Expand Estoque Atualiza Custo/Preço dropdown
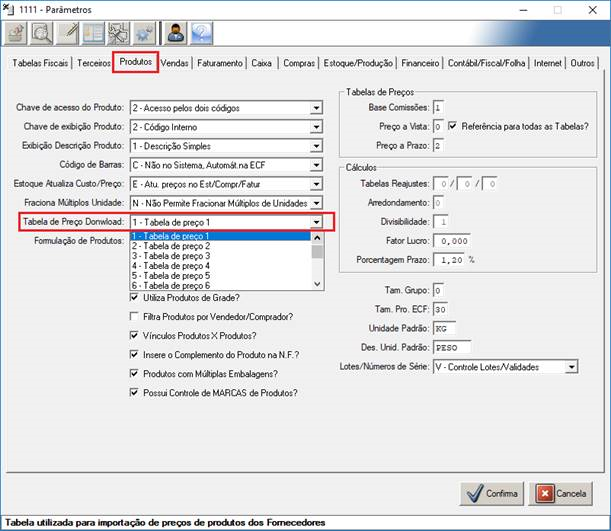Screen dimensions: 611x531 (316, 184)
